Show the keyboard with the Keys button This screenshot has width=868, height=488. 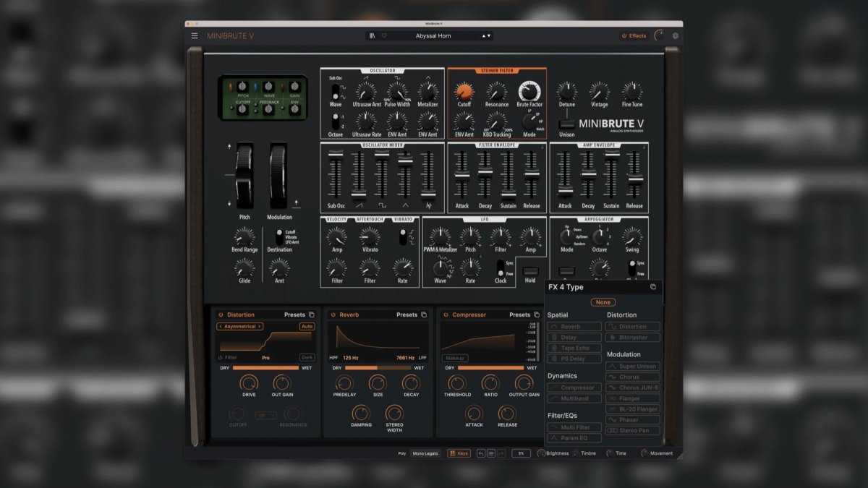tap(459, 453)
